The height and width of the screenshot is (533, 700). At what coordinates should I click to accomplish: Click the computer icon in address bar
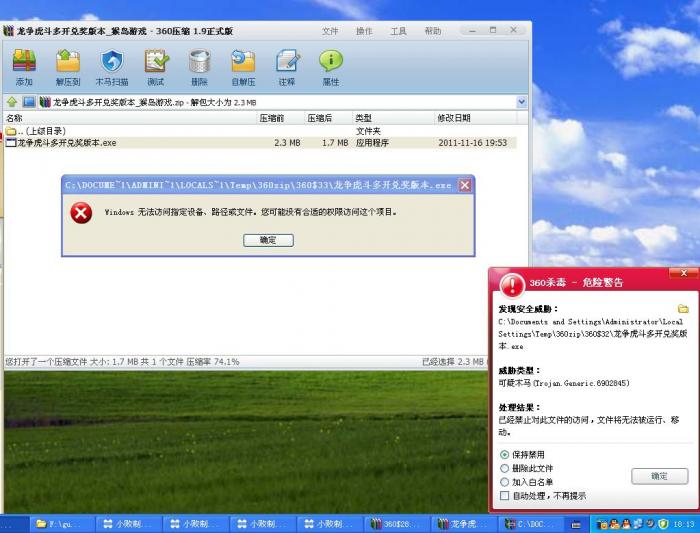click(x=29, y=102)
